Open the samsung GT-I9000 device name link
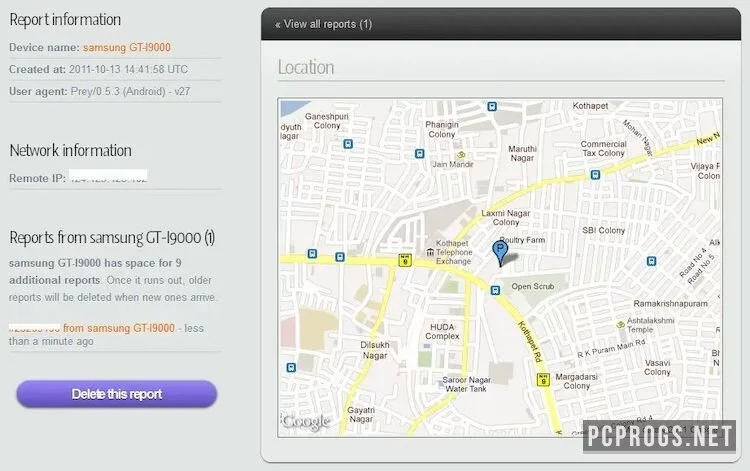 [x=127, y=47]
